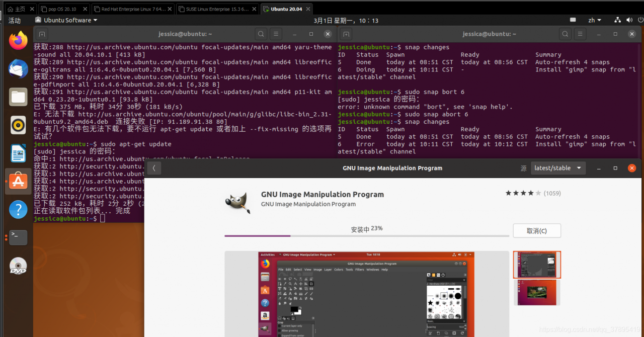Focus the last prompt line in the left terminal
The image size is (644, 337).
point(69,218)
